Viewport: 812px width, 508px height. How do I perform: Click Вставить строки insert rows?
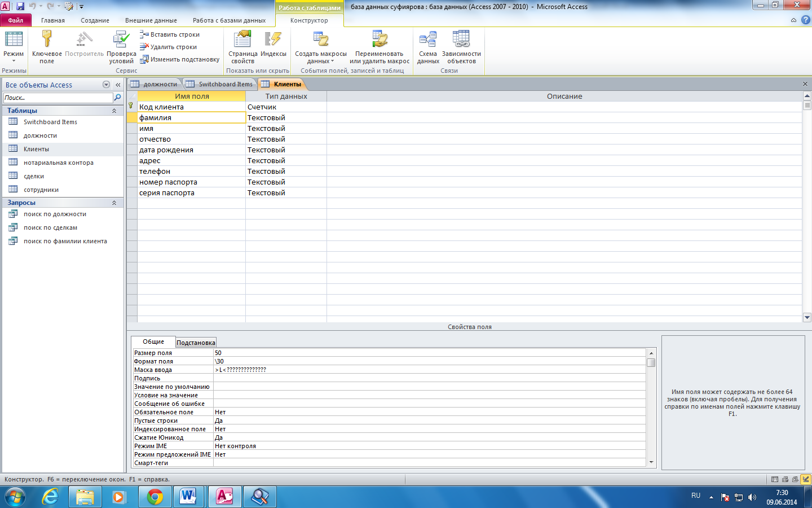coord(170,34)
